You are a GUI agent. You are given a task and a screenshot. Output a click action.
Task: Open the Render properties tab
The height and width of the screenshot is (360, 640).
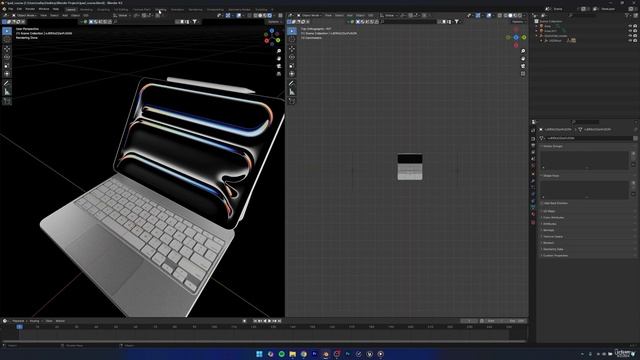533,138
